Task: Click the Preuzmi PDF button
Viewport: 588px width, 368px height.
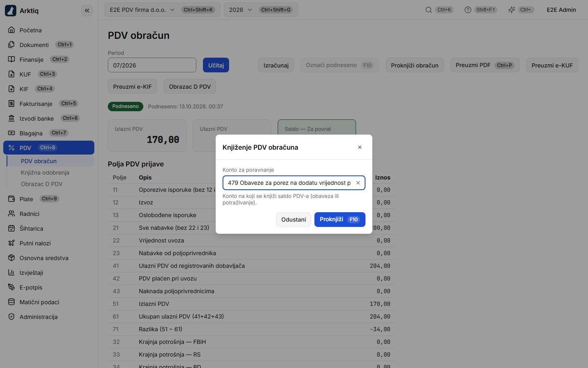Action: pyautogui.click(x=485, y=65)
